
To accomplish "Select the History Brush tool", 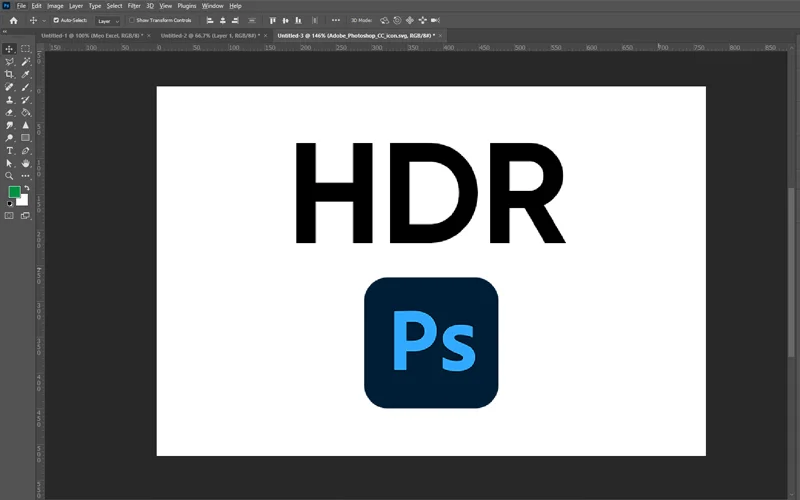I will tap(25, 100).
